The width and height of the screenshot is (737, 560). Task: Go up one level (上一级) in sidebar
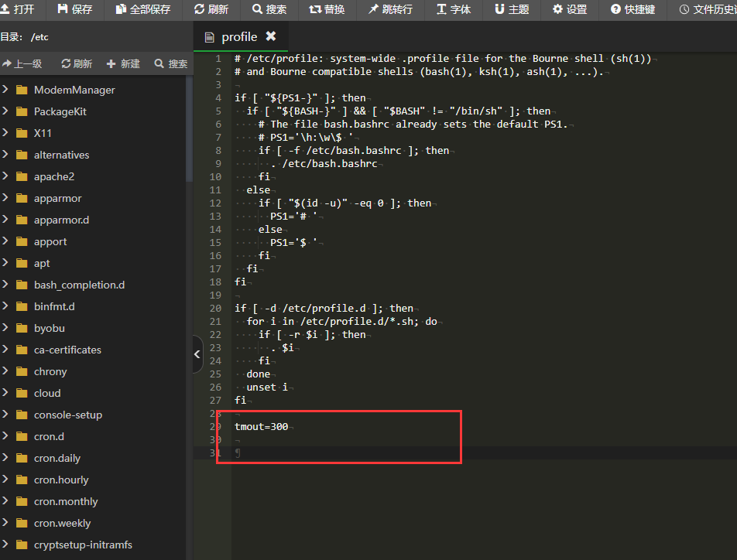coord(22,63)
